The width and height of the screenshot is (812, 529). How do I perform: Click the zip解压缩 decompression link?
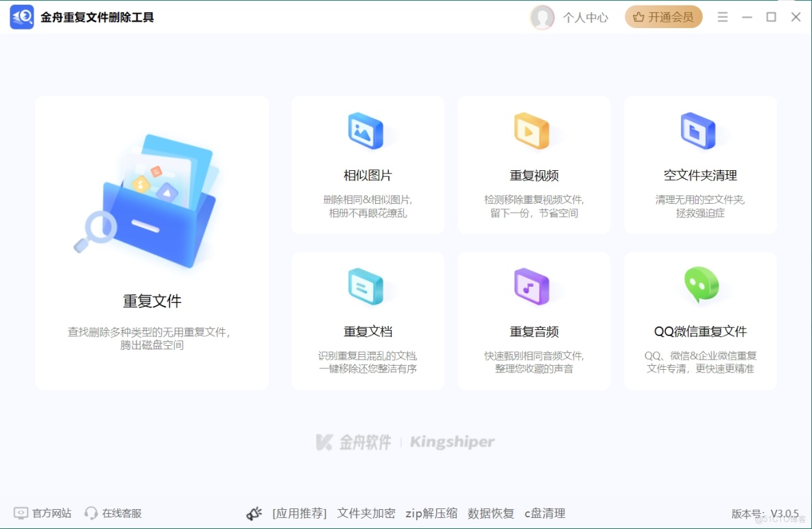(x=431, y=513)
